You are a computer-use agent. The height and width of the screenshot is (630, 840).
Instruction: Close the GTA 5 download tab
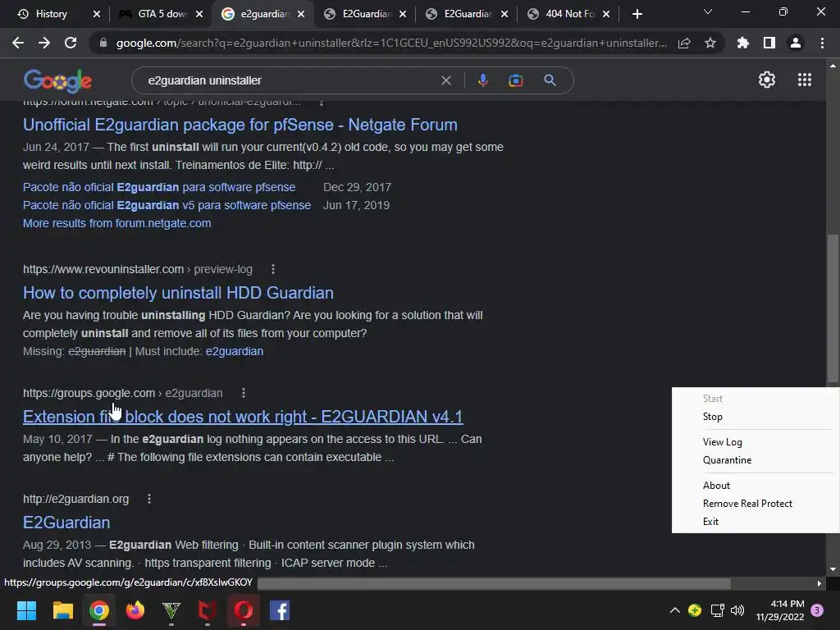point(199,14)
